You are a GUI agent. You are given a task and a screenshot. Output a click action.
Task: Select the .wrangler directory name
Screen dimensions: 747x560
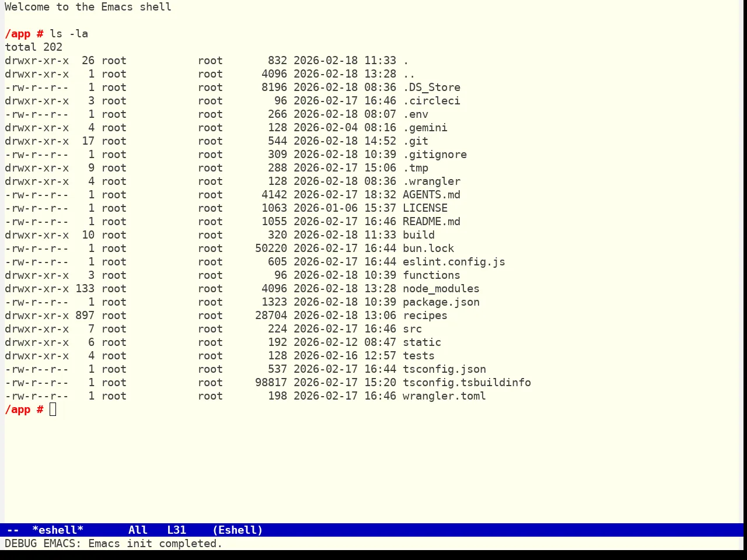point(431,181)
